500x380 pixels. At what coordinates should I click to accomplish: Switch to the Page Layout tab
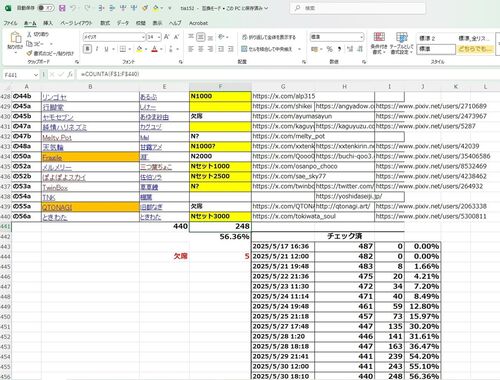(x=76, y=23)
